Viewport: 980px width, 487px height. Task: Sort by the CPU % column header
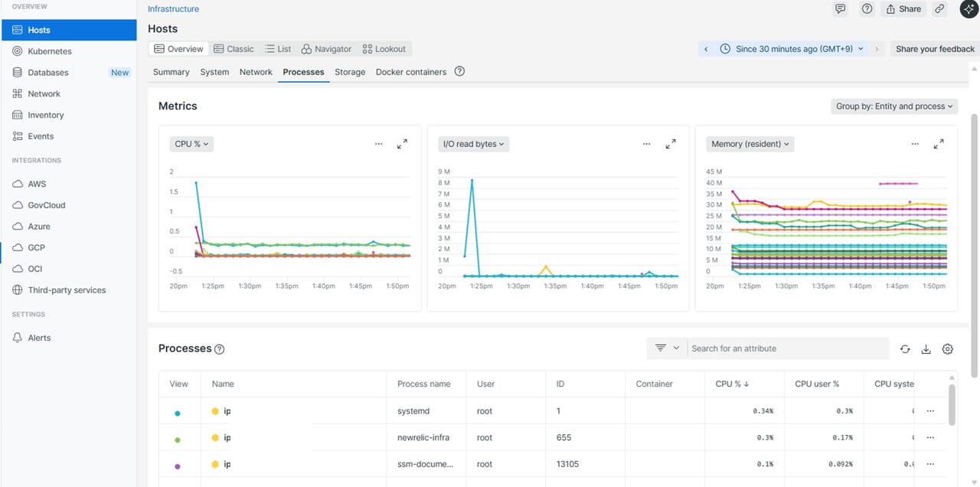[x=731, y=384]
